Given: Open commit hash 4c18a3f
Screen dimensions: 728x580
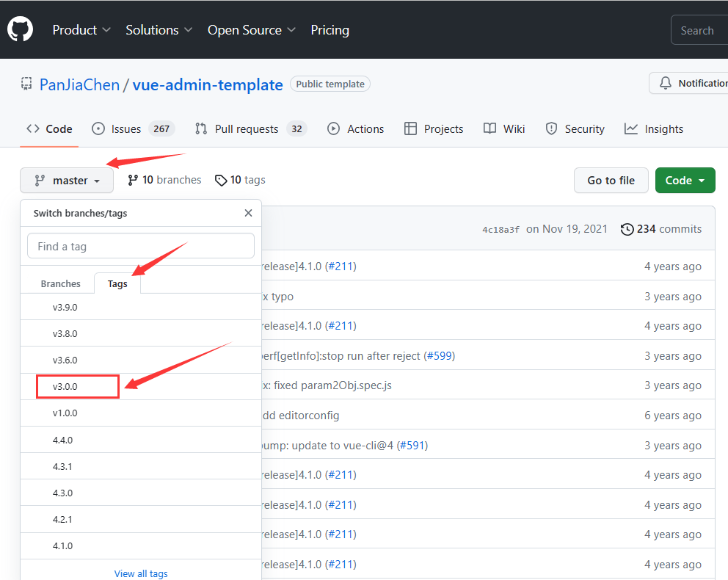Looking at the screenshot, I should click(x=500, y=229).
